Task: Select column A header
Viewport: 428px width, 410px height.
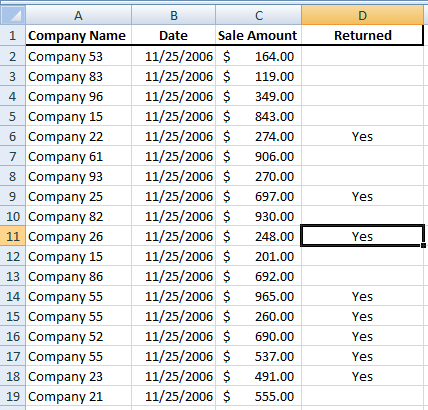Action: coord(78,15)
